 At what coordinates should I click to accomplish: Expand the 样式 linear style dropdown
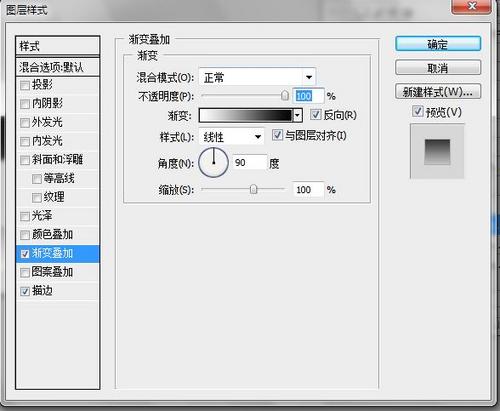point(231,137)
